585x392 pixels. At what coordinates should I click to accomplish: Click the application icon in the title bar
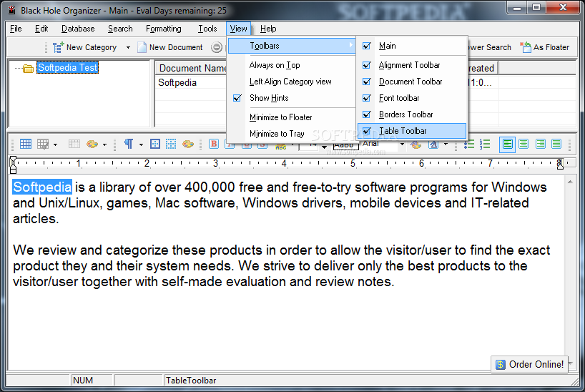pos(12,10)
